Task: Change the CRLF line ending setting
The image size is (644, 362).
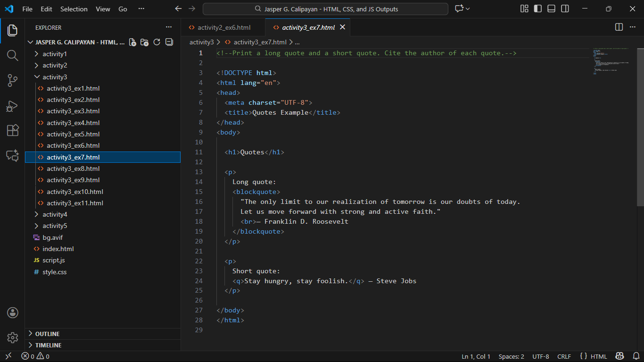Action: point(564,357)
